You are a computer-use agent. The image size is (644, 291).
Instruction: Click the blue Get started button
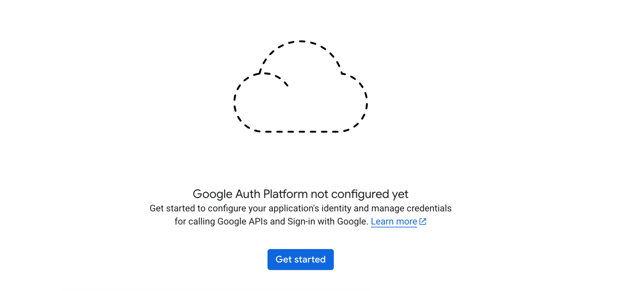pyautogui.click(x=300, y=259)
